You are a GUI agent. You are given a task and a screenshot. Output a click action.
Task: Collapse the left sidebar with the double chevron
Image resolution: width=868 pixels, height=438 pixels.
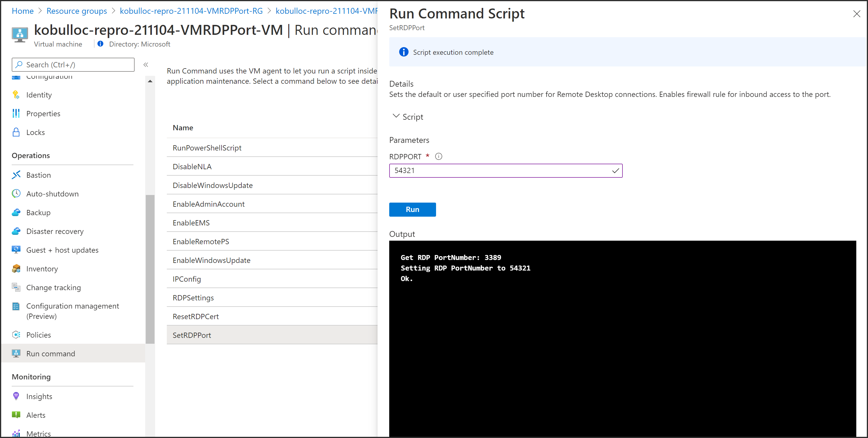(145, 65)
